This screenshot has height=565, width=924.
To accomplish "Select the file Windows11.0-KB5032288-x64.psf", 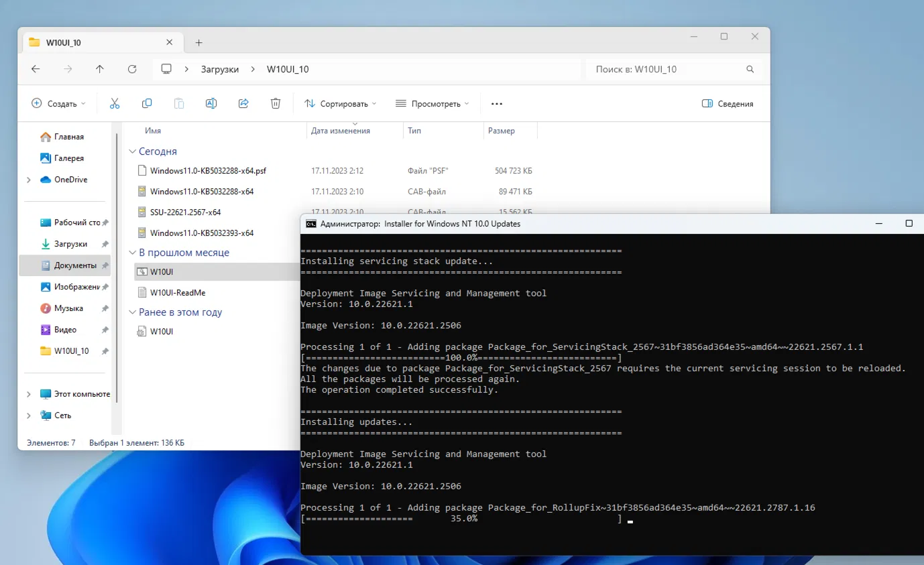I will (208, 171).
